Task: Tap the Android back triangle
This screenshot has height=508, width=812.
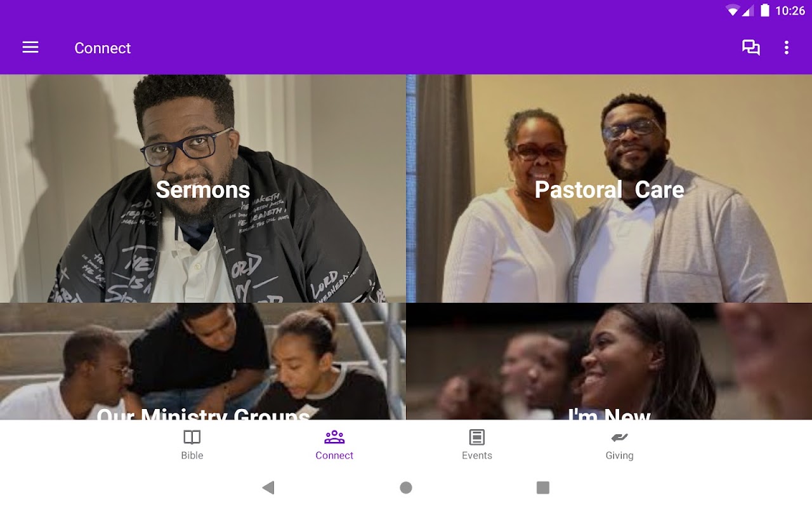Action: 268,488
